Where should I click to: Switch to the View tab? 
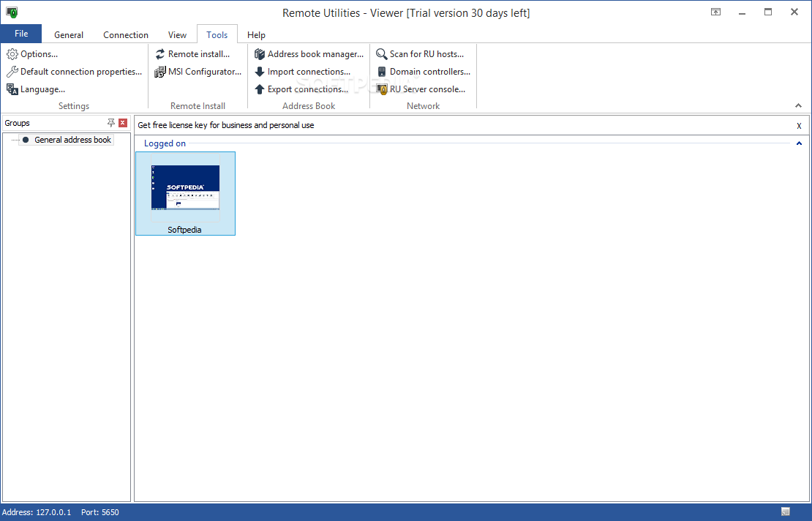pyautogui.click(x=177, y=34)
